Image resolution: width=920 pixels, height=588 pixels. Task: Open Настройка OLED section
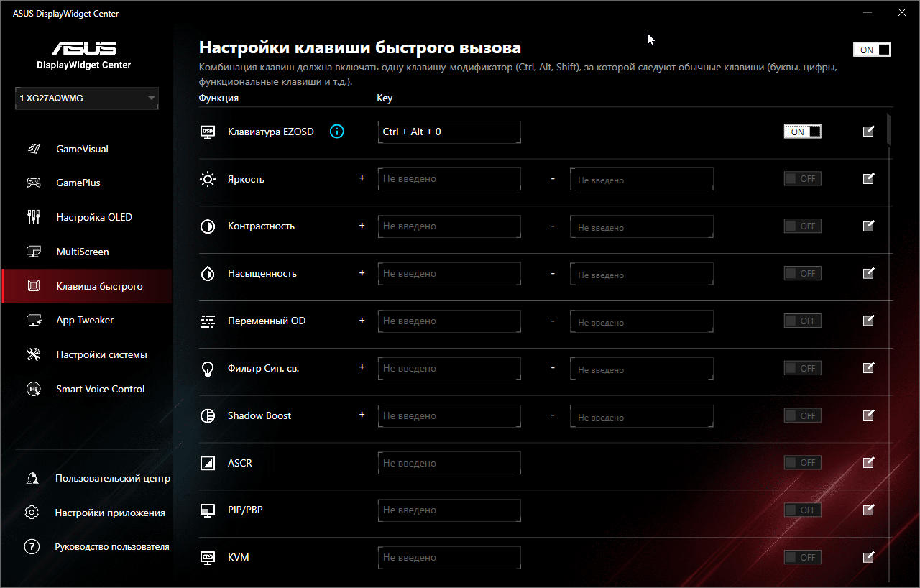click(x=94, y=218)
